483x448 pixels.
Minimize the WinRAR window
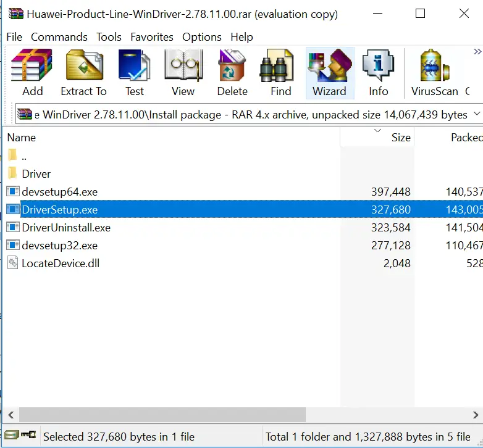tap(377, 14)
